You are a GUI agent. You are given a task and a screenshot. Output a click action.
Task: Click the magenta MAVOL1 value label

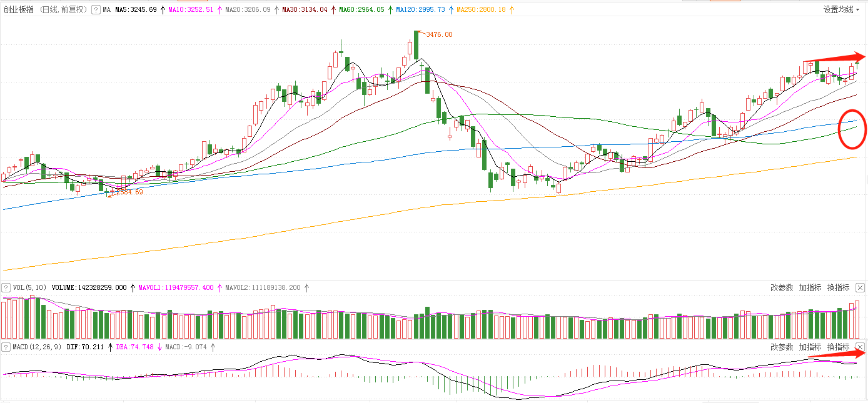coord(176,288)
